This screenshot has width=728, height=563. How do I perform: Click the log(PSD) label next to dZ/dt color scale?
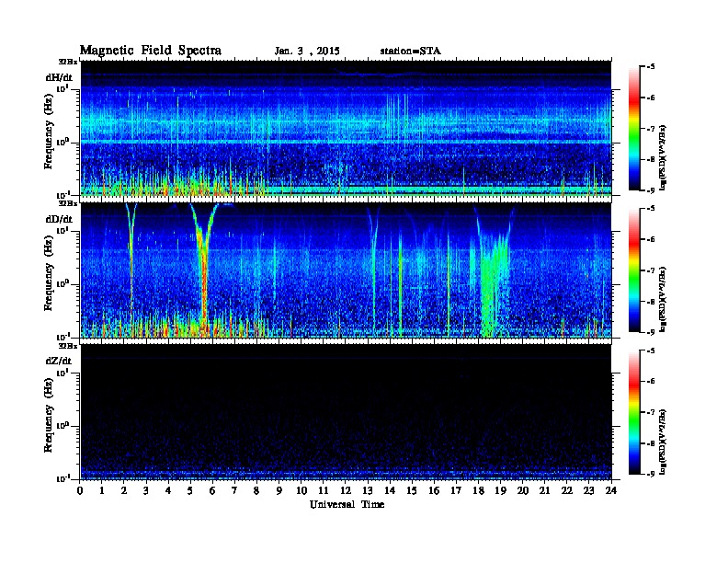coord(663,442)
